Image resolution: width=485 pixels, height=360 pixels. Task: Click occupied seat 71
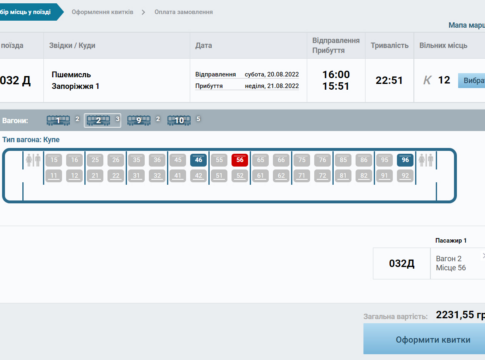coord(302,176)
